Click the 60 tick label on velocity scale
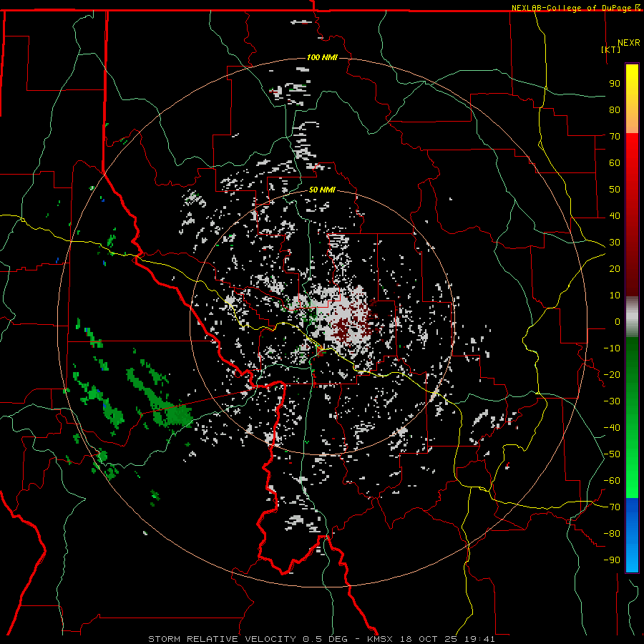 [x=615, y=163]
